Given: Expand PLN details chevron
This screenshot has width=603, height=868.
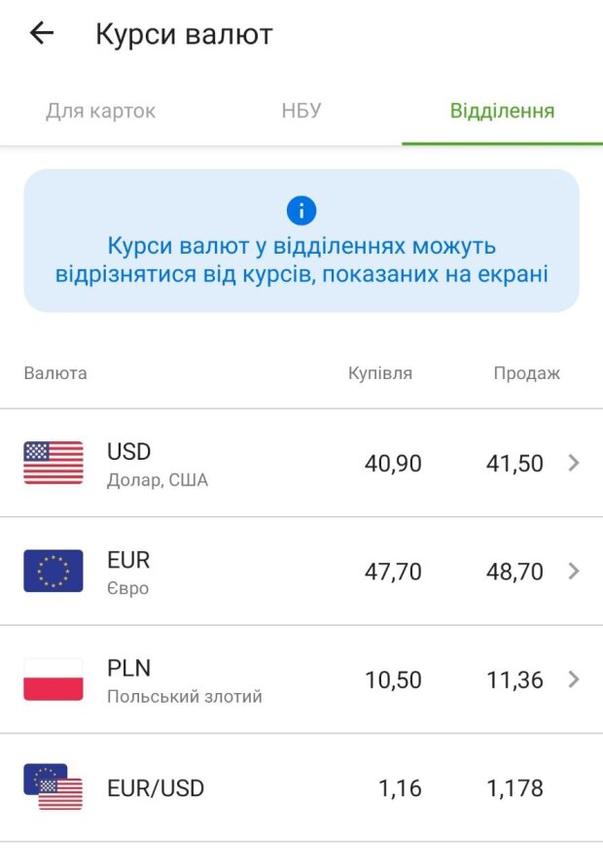Looking at the screenshot, I should click(x=574, y=679).
